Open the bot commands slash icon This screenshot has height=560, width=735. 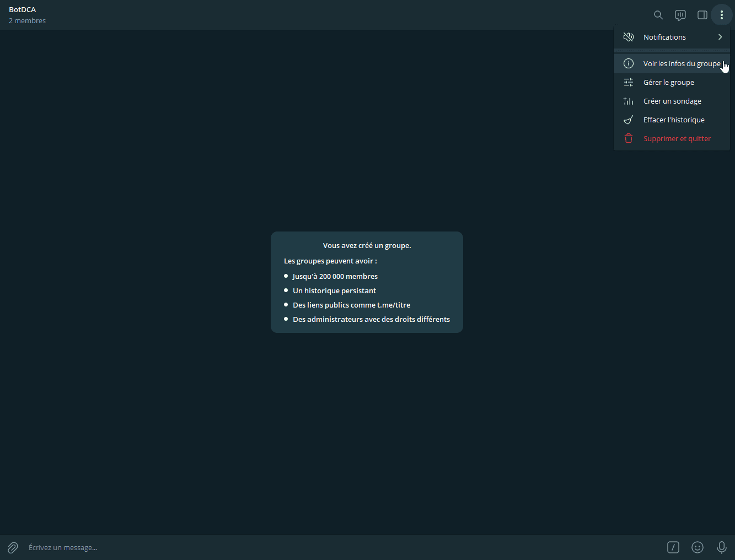coord(673,547)
